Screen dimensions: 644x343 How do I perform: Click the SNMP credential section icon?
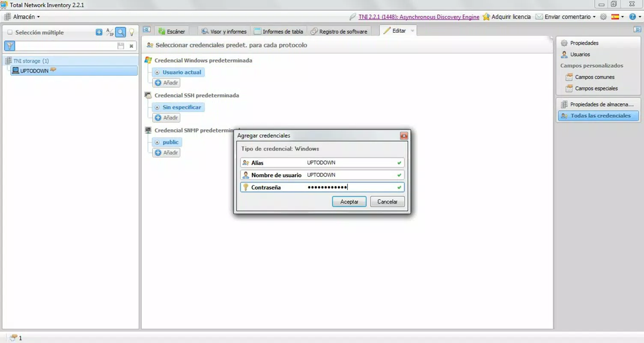[x=148, y=130]
